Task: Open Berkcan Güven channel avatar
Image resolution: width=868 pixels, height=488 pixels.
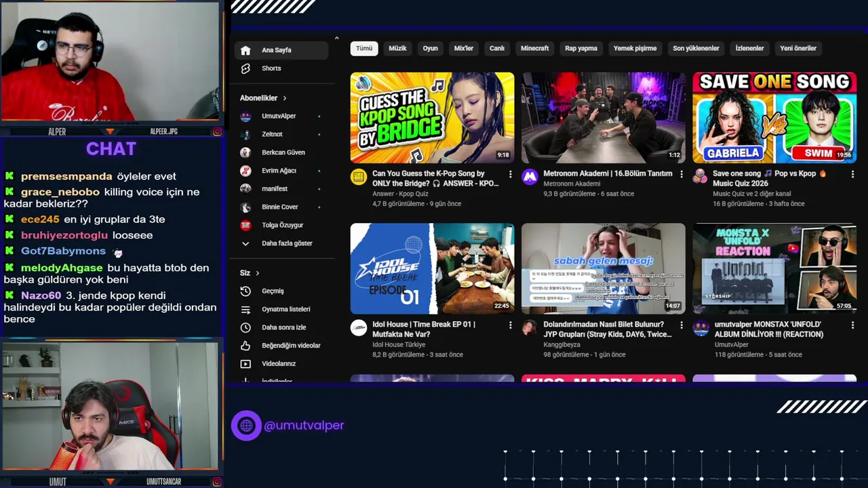Action: [x=245, y=152]
